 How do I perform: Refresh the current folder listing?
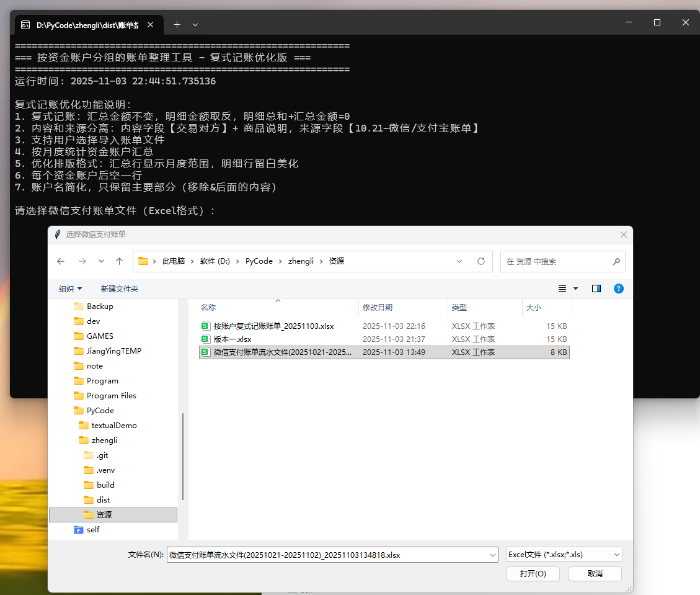(481, 261)
